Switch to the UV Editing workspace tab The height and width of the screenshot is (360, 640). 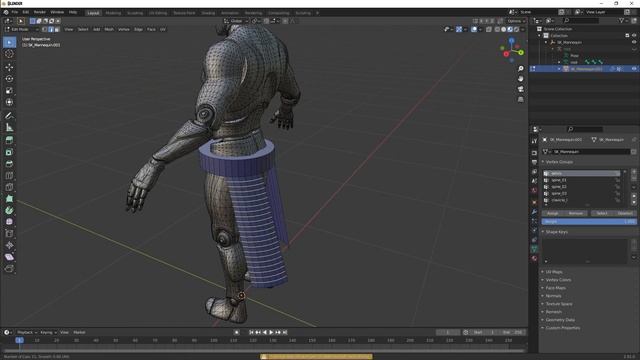tap(158, 13)
